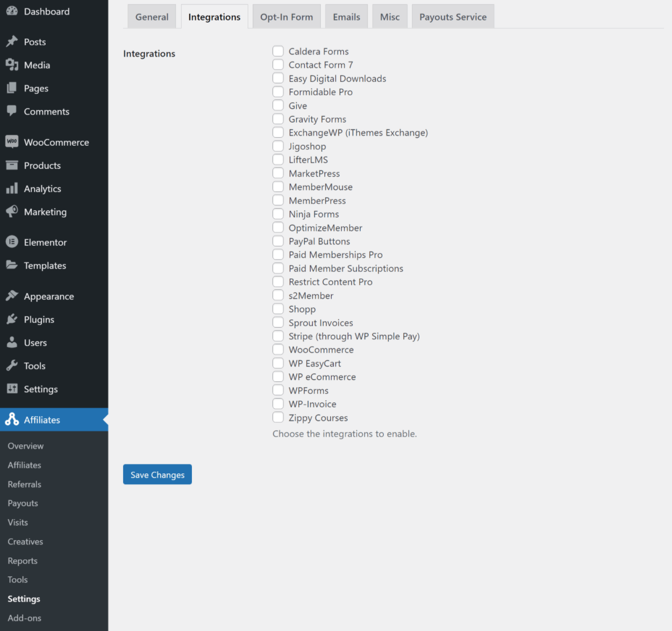Toggle Stripe through WP Simple Pay checkbox
This screenshot has width=672, height=631.
pos(278,336)
